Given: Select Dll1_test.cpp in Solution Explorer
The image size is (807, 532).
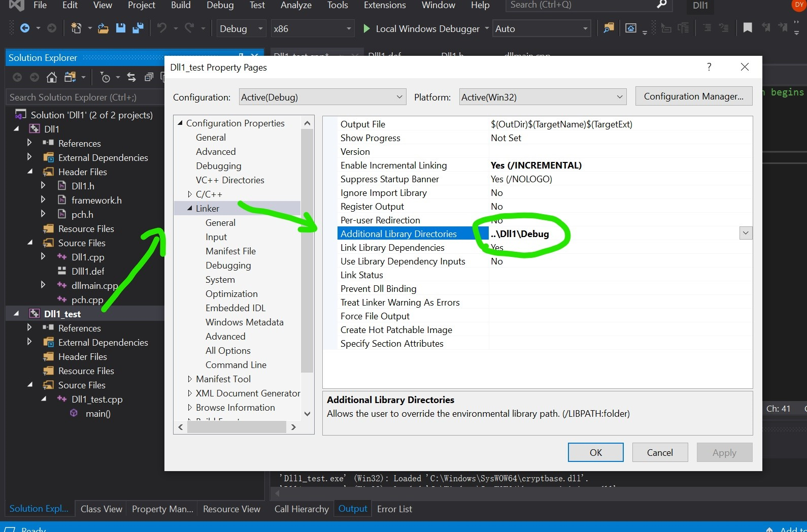Looking at the screenshot, I should point(97,399).
